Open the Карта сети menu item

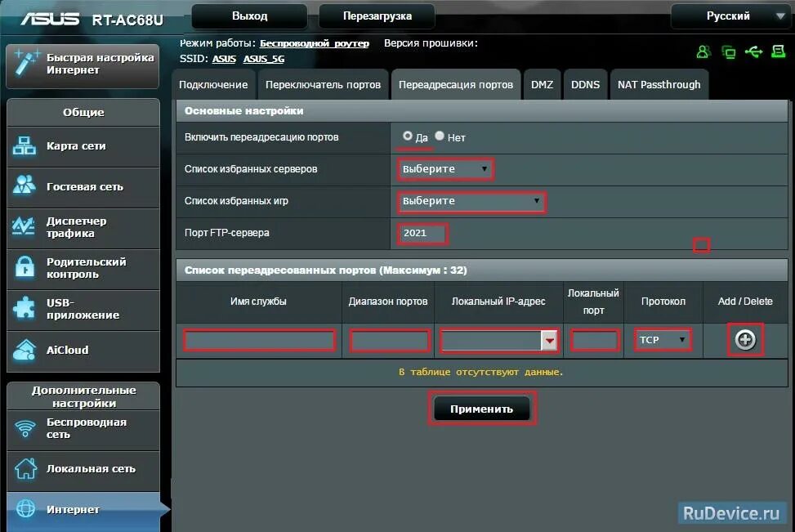[x=83, y=146]
